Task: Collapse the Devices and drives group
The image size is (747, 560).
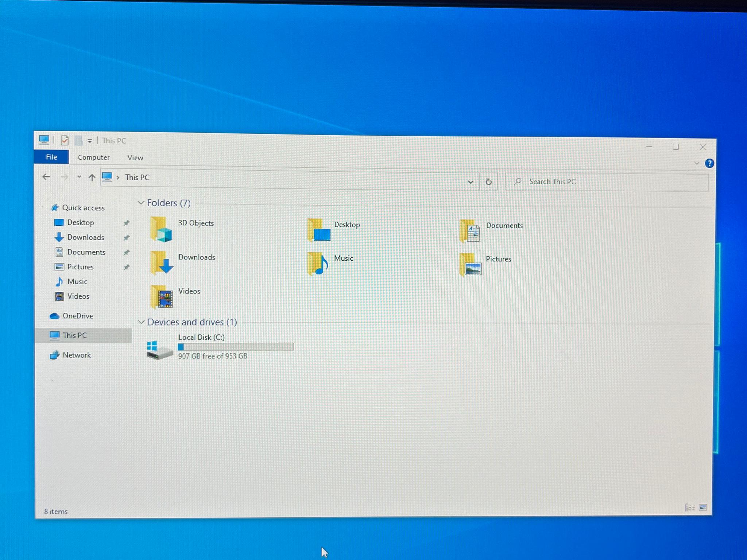Action: (141, 322)
